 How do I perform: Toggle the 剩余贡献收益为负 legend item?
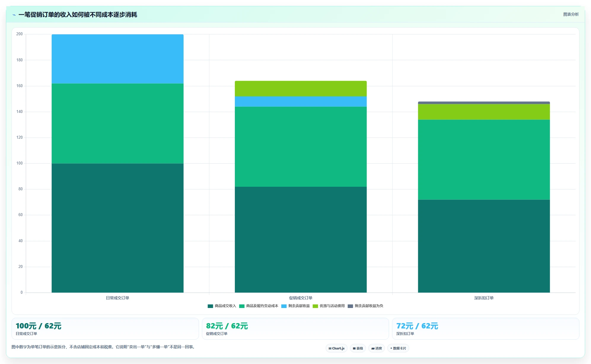pyautogui.click(x=365, y=306)
